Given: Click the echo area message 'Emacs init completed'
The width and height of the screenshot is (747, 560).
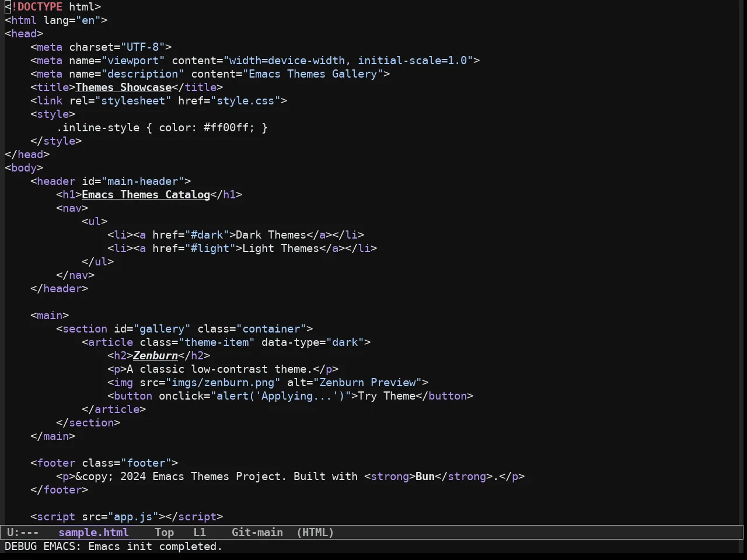Looking at the screenshot, I should click(155, 547).
